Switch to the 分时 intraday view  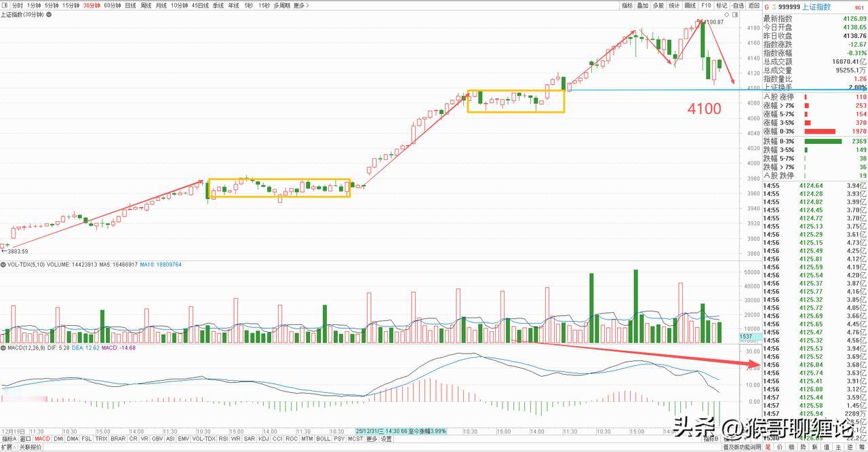17,5
